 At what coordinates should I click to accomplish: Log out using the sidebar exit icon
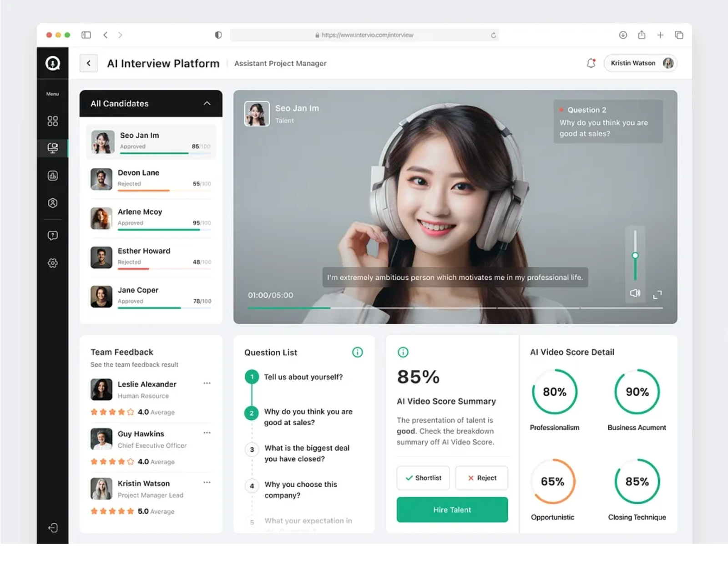[53, 527]
